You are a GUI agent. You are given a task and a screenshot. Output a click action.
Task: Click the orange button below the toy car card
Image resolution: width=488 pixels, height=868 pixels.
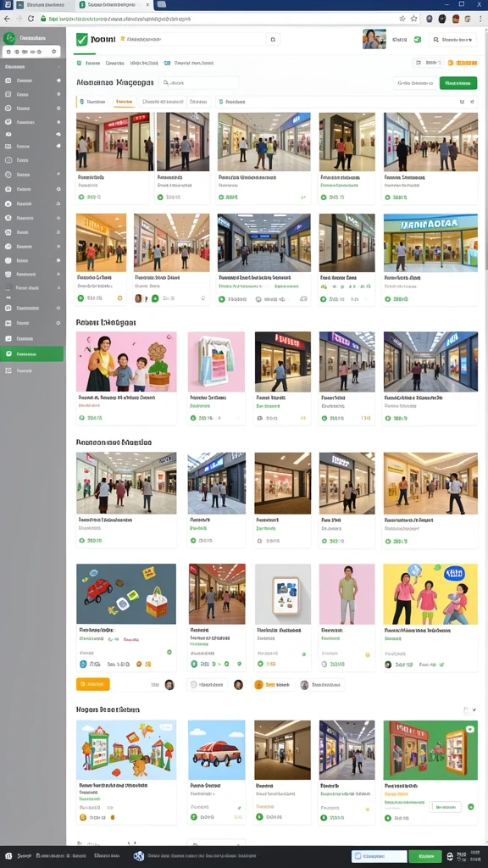point(93,684)
